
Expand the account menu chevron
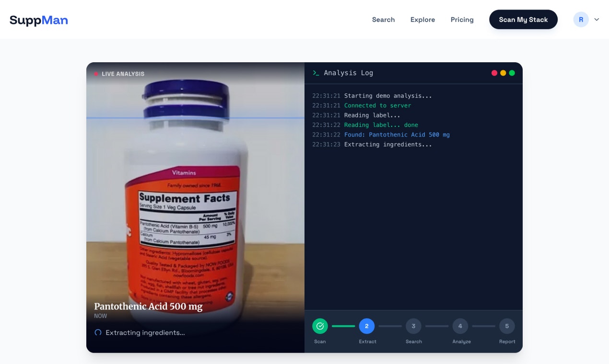point(597,20)
